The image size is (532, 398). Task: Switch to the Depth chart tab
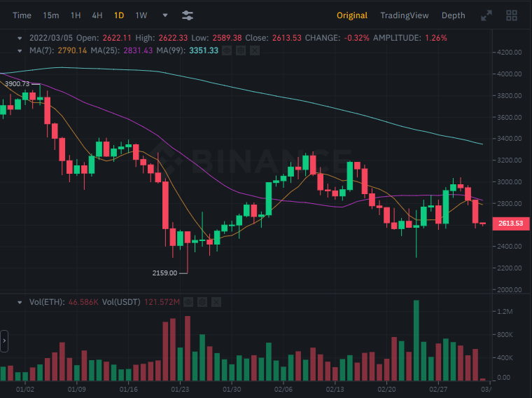(x=453, y=15)
